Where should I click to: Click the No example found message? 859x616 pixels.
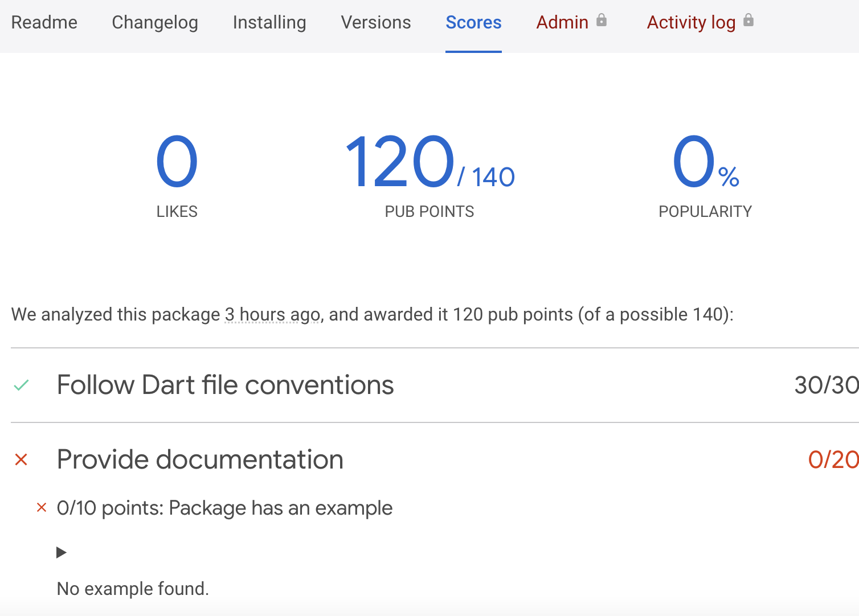[x=132, y=589]
